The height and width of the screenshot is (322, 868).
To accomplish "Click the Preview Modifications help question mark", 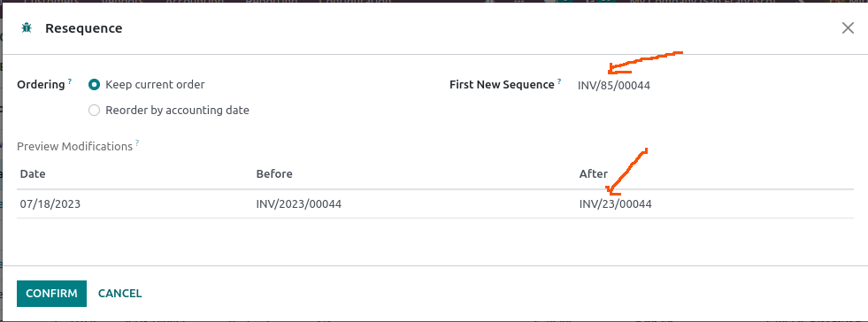I will tap(137, 142).
